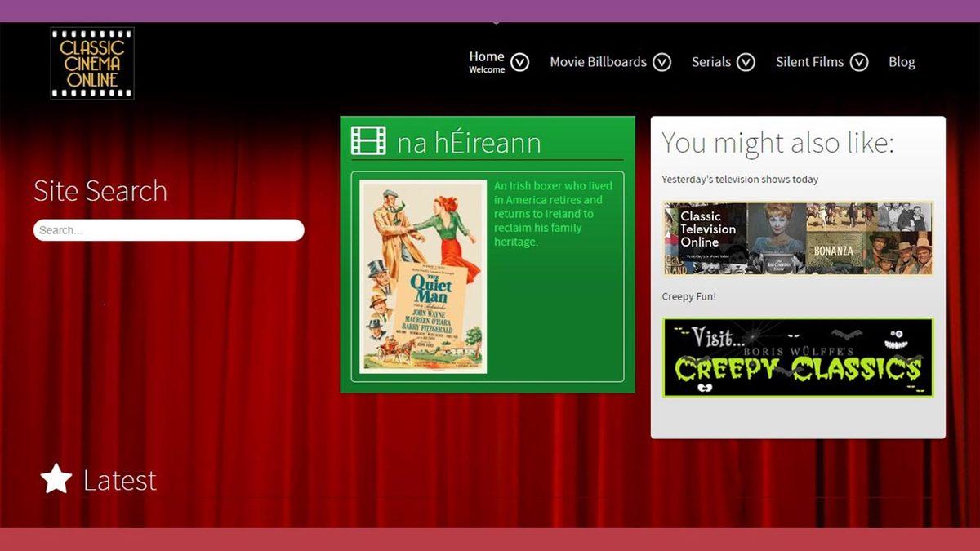The height and width of the screenshot is (551, 980).
Task: Visit the Creepy Classics banner link
Action: pos(798,358)
